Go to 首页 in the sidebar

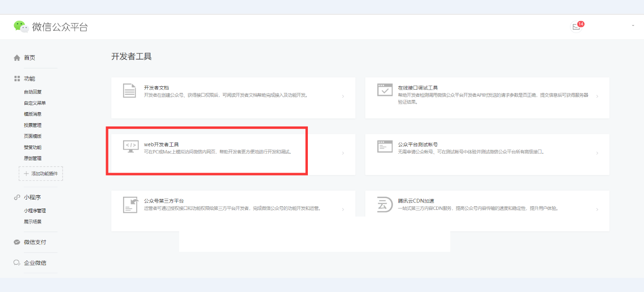pos(30,58)
